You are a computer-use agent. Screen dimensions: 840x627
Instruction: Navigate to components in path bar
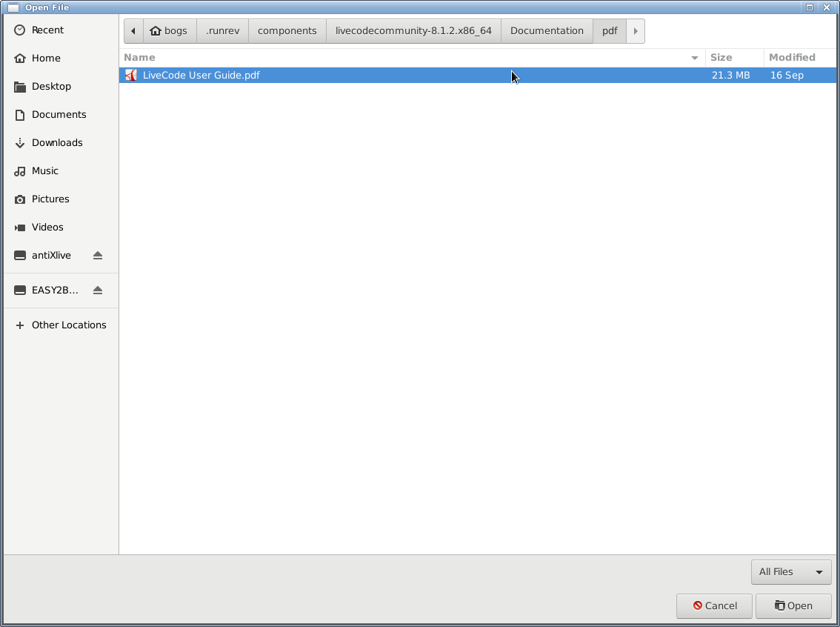[287, 31]
